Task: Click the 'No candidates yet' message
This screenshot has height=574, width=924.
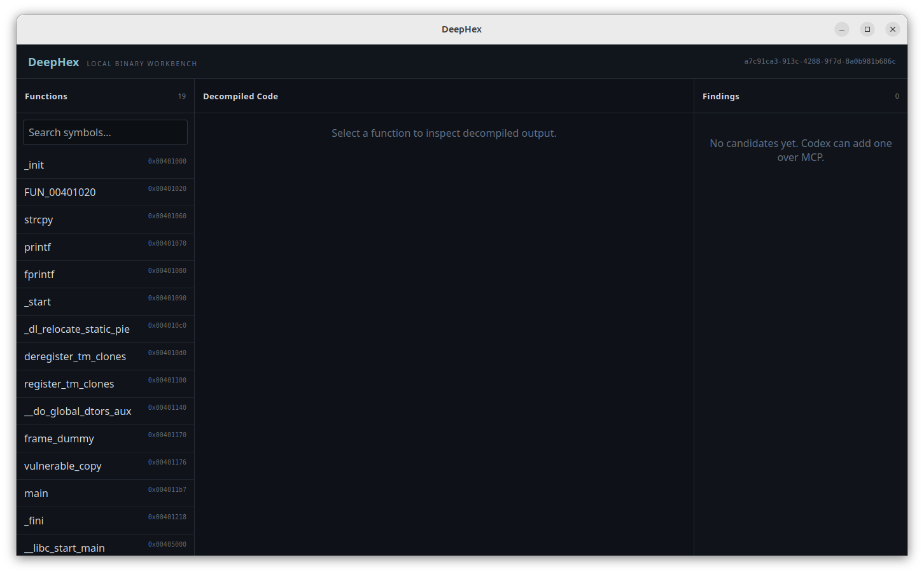Action: coord(801,150)
